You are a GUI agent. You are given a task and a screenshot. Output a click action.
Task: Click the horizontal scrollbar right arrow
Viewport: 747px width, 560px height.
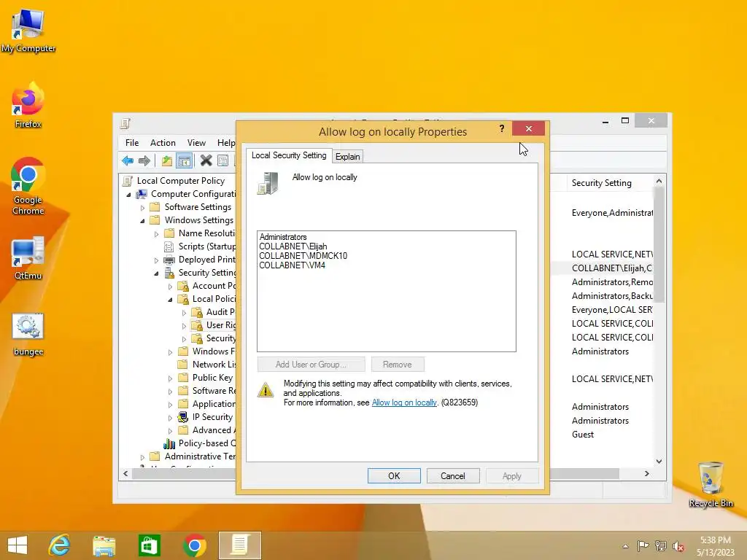[x=646, y=474]
